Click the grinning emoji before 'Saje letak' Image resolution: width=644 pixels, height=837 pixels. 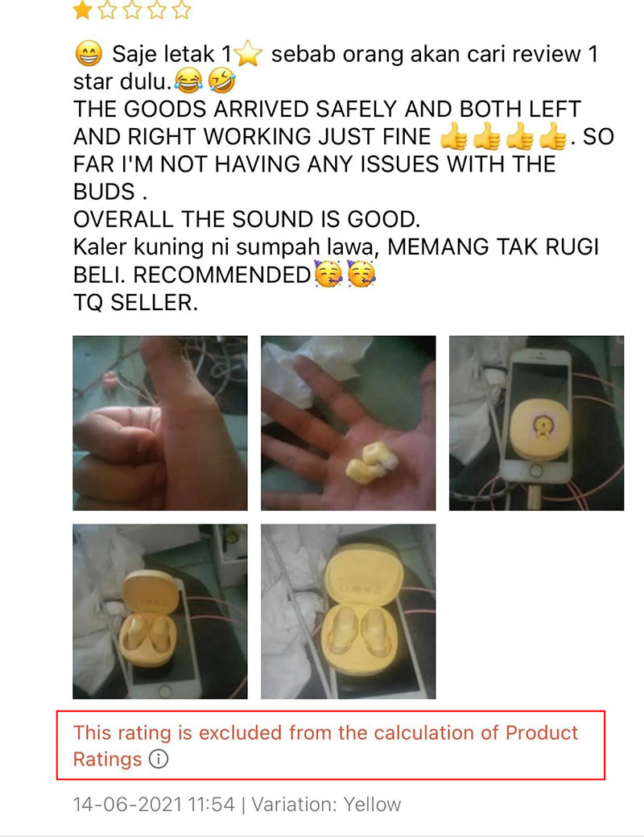click(x=88, y=54)
